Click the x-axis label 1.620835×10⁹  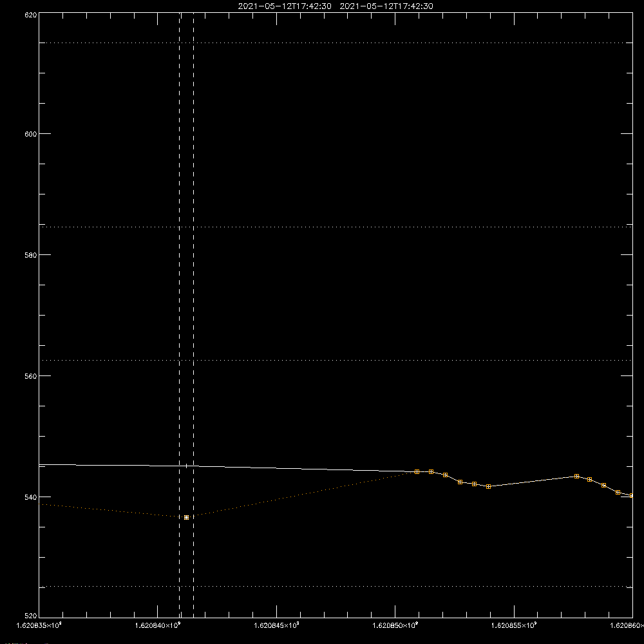pos(39,625)
